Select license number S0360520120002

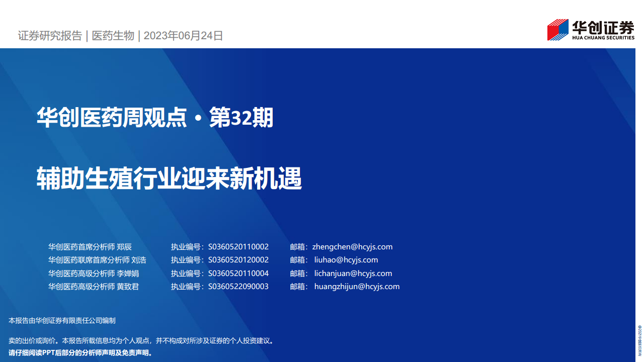(238, 260)
